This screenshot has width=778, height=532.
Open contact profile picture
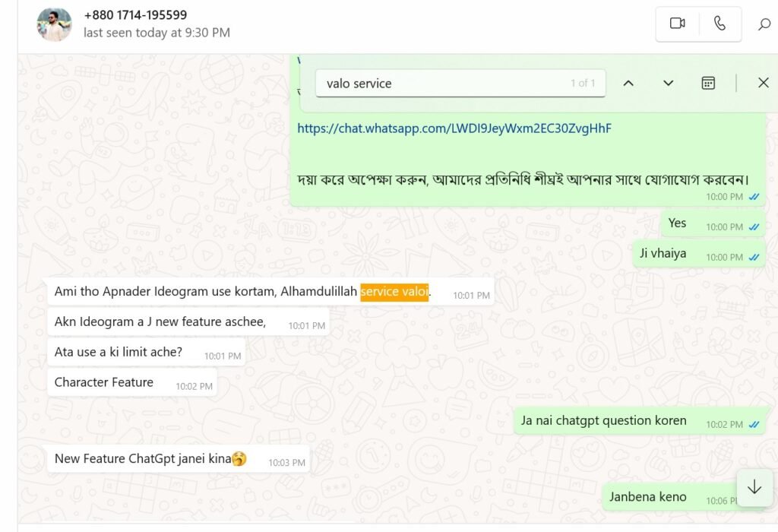coord(54,24)
